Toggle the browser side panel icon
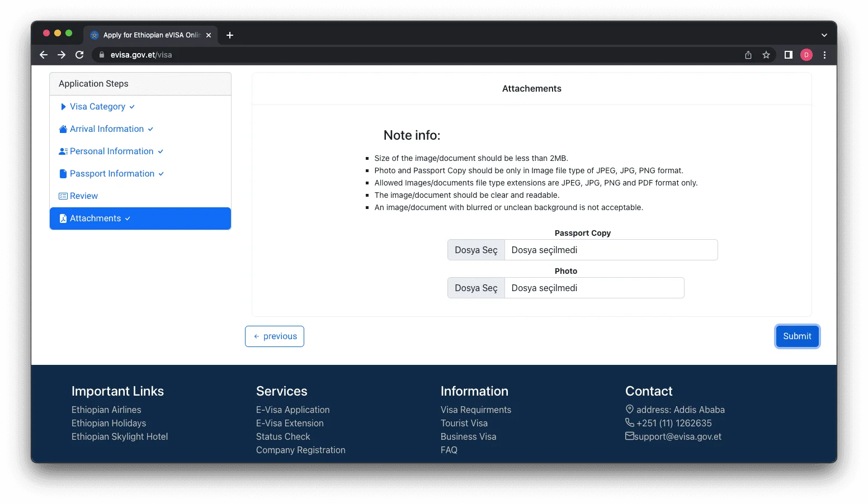 coord(788,55)
